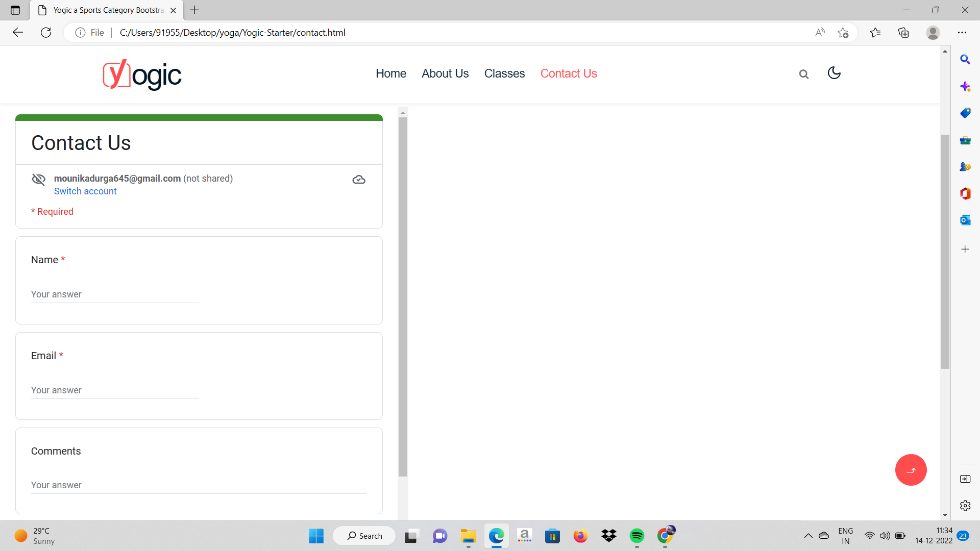Open the search magnifier in the navbar
Screen dimensions: 980x551
(x=803, y=74)
